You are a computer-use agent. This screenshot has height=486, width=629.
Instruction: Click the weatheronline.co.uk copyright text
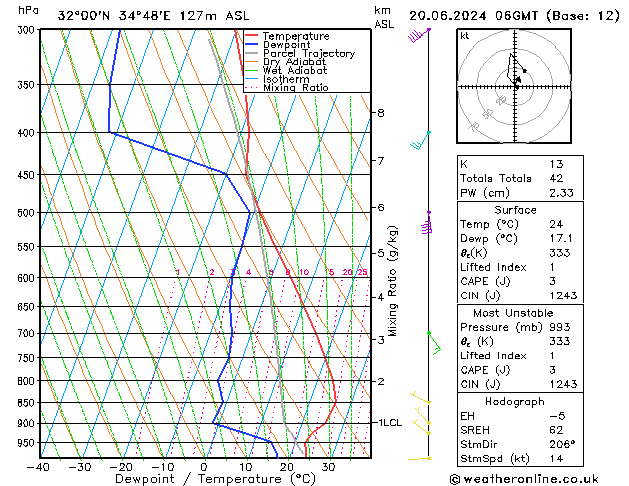point(524,479)
